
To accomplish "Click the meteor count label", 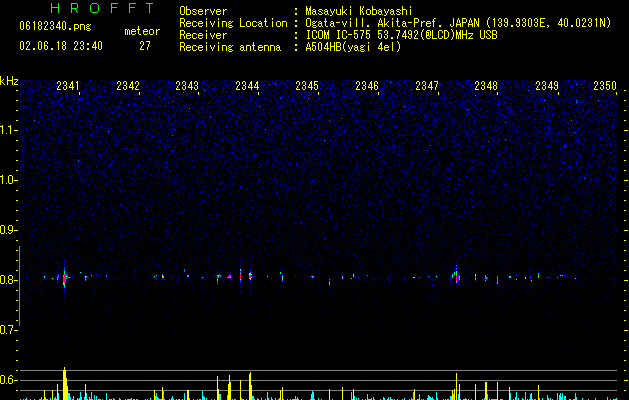I will click(x=142, y=31).
